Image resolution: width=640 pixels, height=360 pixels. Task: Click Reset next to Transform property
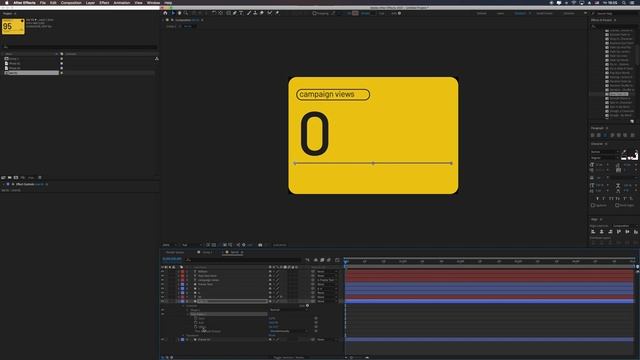click(x=272, y=336)
